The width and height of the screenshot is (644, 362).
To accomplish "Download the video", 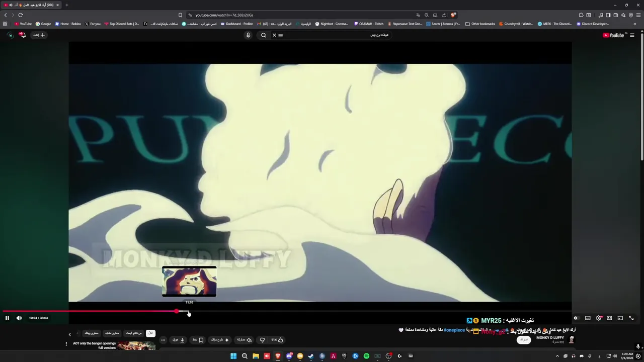I will [x=179, y=340].
